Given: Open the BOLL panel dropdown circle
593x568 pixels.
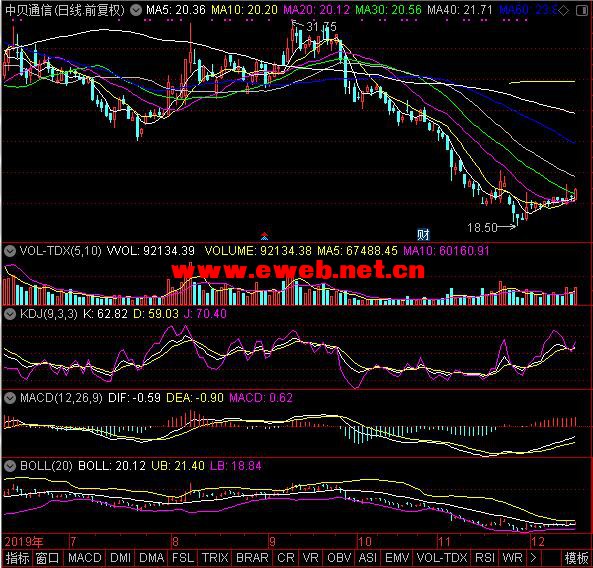Looking at the screenshot, I should point(10,466).
